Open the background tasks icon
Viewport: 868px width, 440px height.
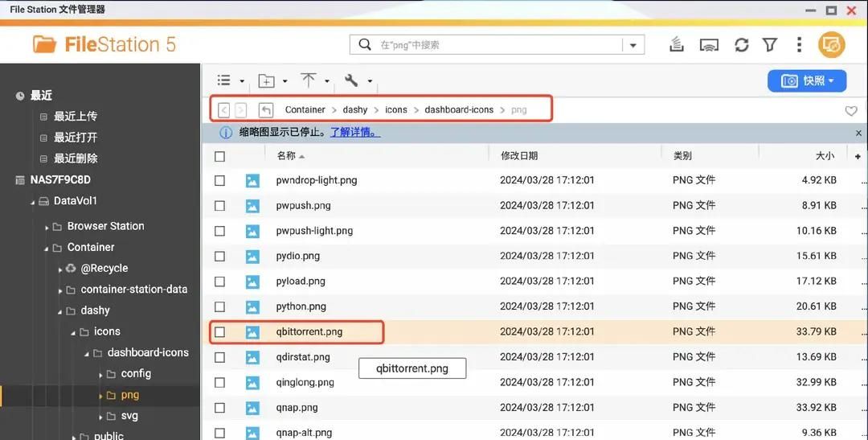[677, 44]
